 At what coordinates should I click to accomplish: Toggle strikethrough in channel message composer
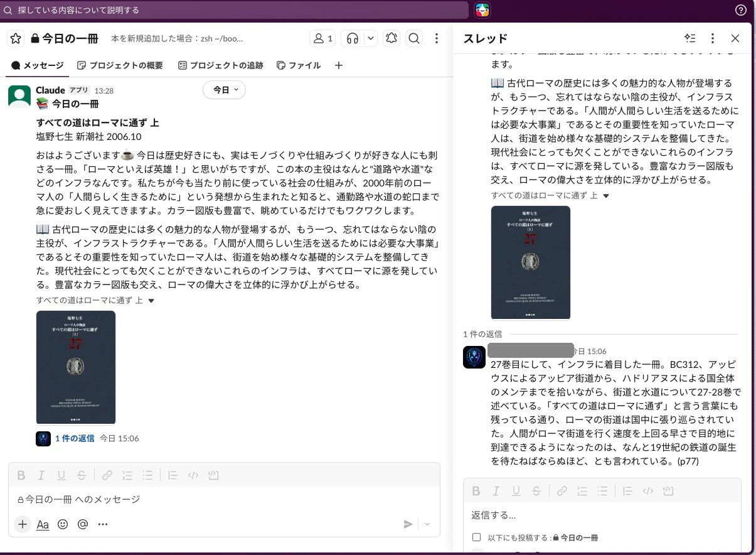[82, 475]
